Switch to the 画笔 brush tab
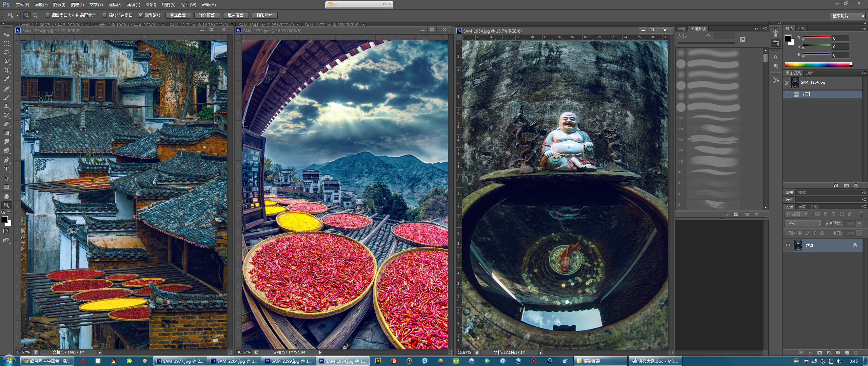Image resolution: width=868 pixels, height=366 pixels. click(682, 29)
